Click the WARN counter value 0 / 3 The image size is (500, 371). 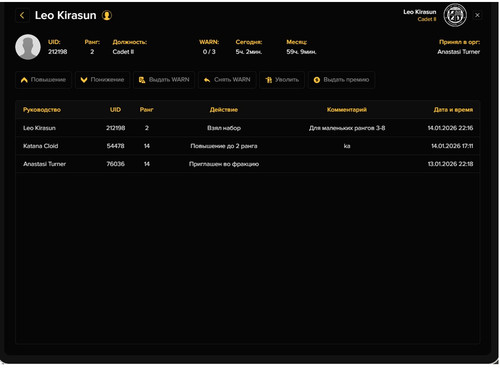(x=209, y=52)
